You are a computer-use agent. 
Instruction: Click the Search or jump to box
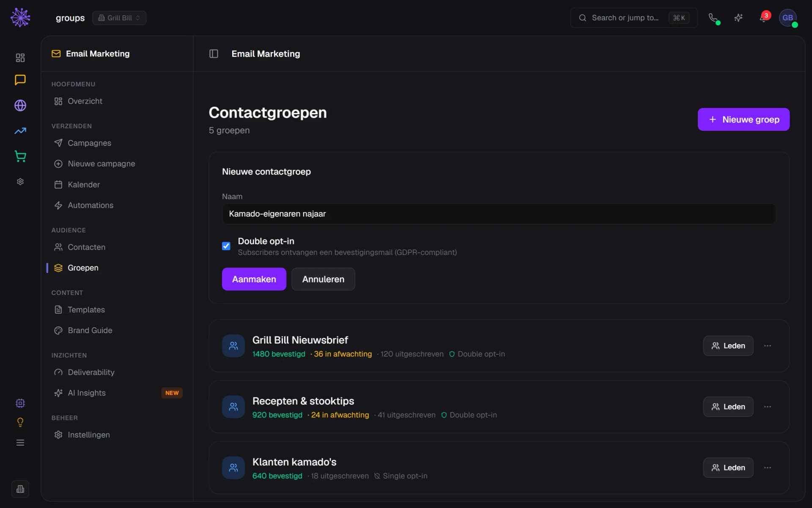pos(633,18)
